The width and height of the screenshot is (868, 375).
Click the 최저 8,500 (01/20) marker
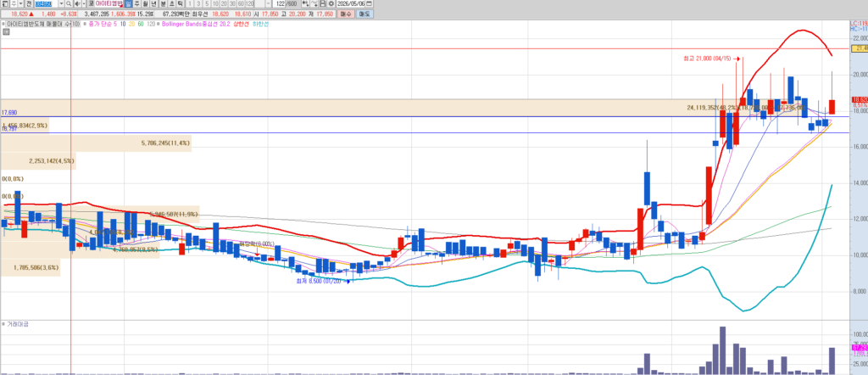(x=321, y=281)
